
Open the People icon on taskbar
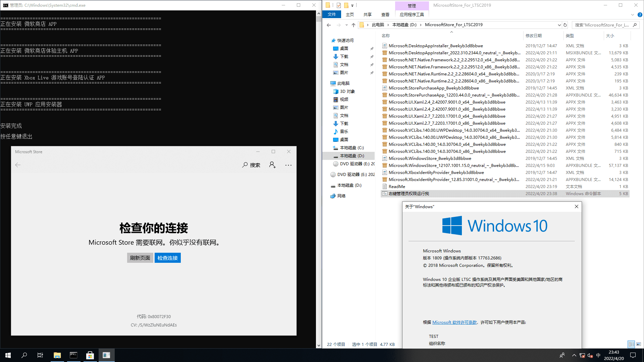[562, 355]
